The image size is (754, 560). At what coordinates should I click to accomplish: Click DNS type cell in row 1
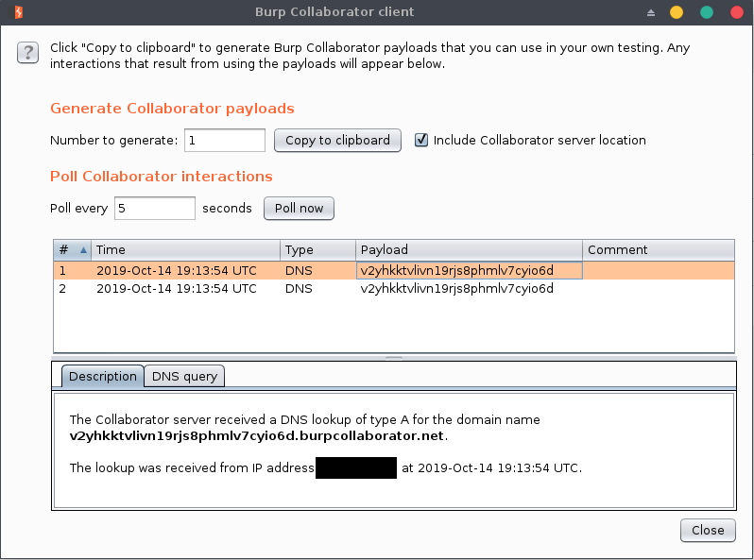[x=317, y=271]
